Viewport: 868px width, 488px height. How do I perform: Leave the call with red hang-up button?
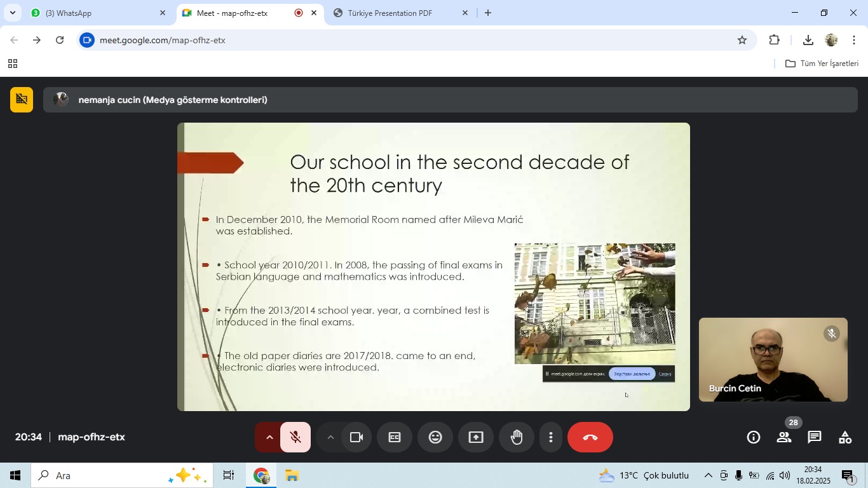point(590,437)
